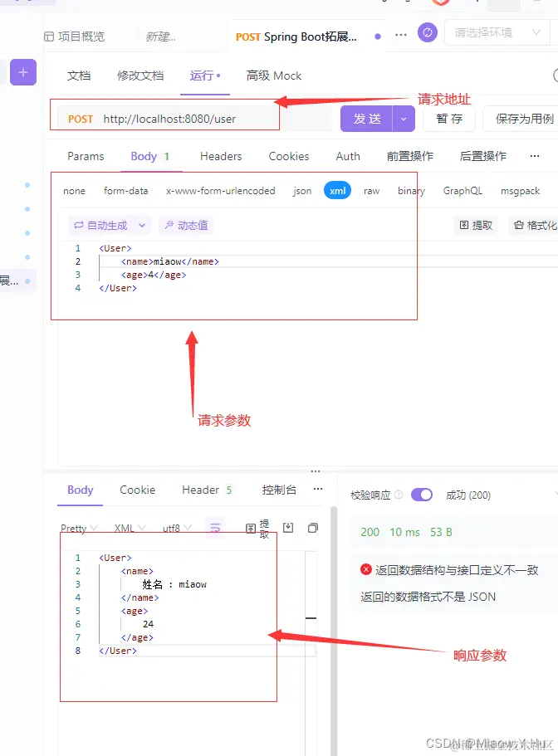Select the binary body type
Image resolution: width=558 pixels, height=756 pixels.
click(x=411, y=191)
